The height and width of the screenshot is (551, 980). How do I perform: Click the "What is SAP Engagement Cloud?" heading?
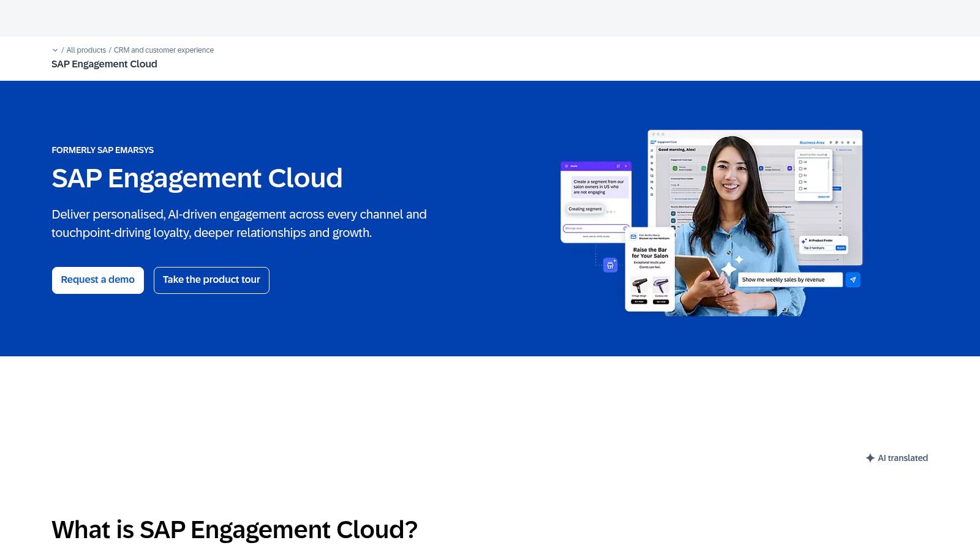pos(235,530)
